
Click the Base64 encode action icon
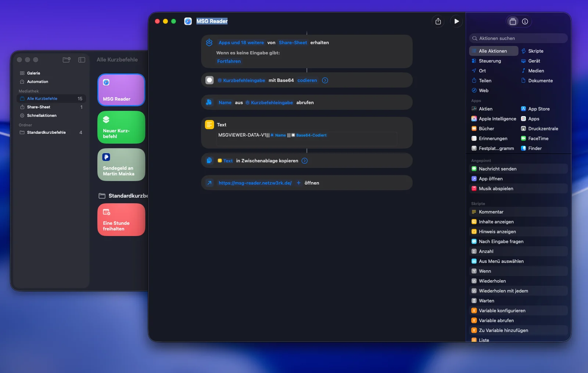(x=209, y=80)
